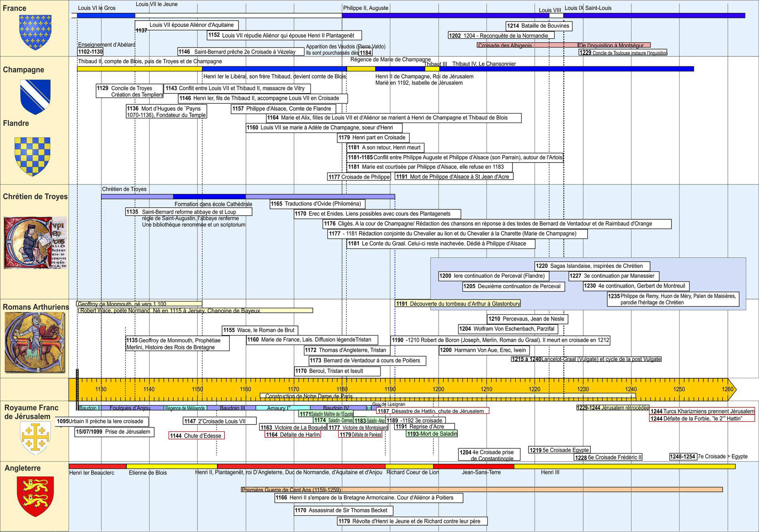This screenshot has height=532, width=759.
Task: Click the 1173 Bernard de Ventadour event
Action: tap(368, 361)
